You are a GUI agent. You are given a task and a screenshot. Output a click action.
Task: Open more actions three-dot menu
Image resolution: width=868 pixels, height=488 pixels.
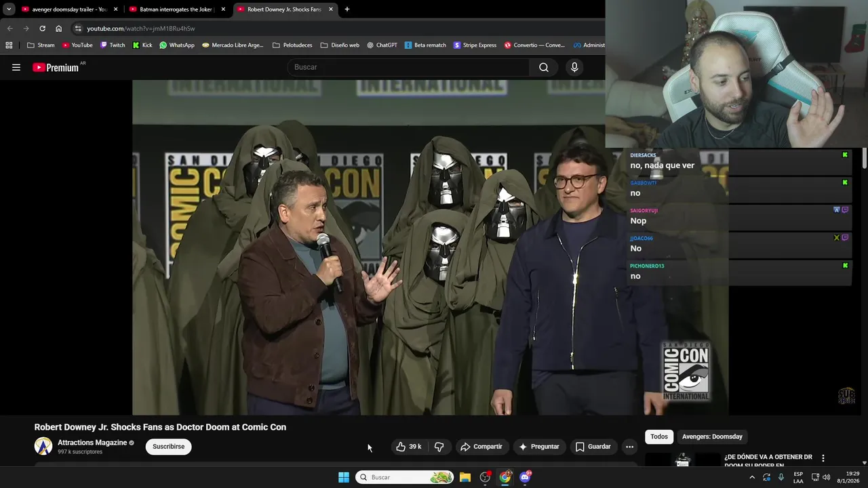point(629,447)
